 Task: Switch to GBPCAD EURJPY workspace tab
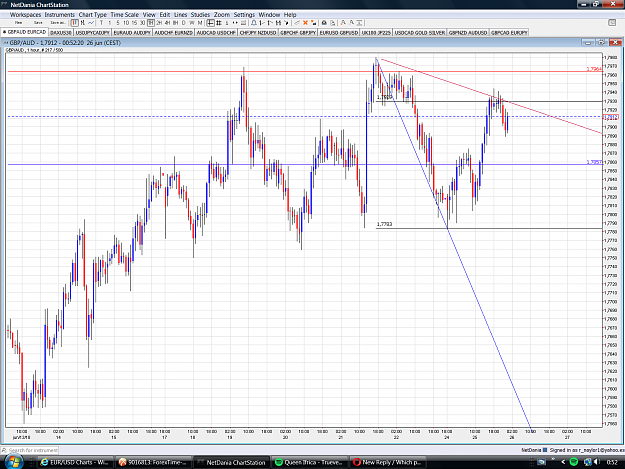[509, 32]
